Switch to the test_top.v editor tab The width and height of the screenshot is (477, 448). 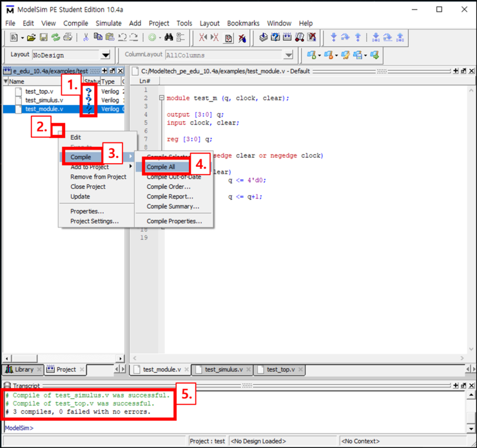click(x=280, y=369)
